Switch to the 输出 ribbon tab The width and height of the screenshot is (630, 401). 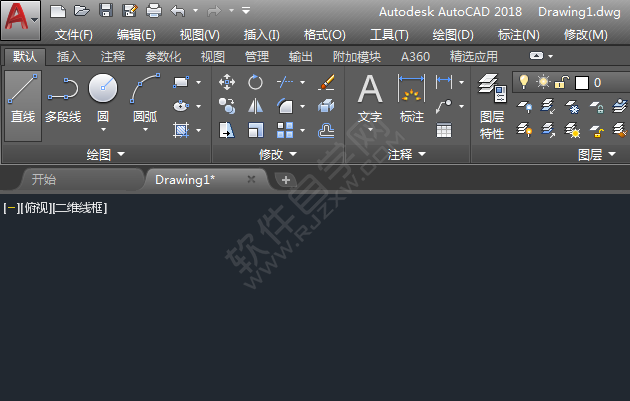301,57
